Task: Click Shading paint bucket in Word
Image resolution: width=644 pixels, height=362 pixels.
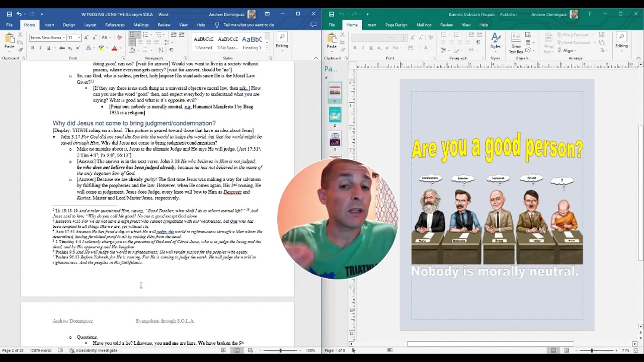Action: [133, 50]
